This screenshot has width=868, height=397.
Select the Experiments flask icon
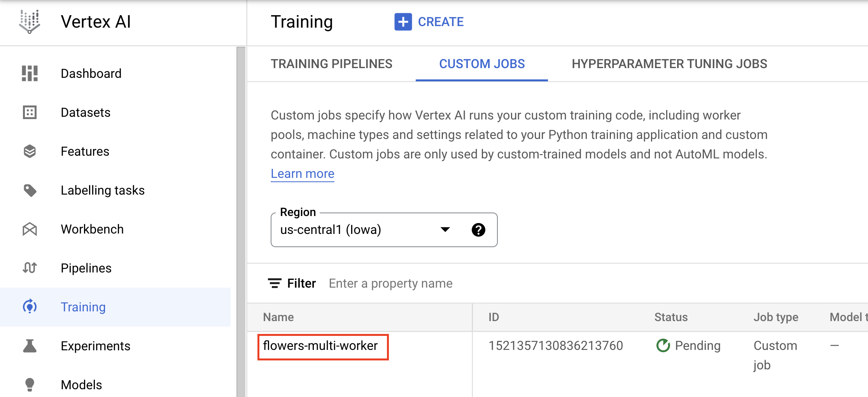click(30, 346)
